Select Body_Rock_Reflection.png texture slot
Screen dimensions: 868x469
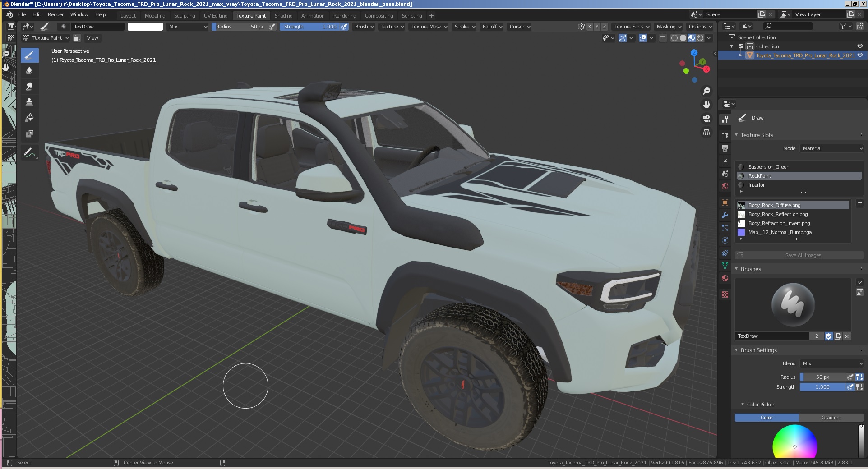point(793,214)
